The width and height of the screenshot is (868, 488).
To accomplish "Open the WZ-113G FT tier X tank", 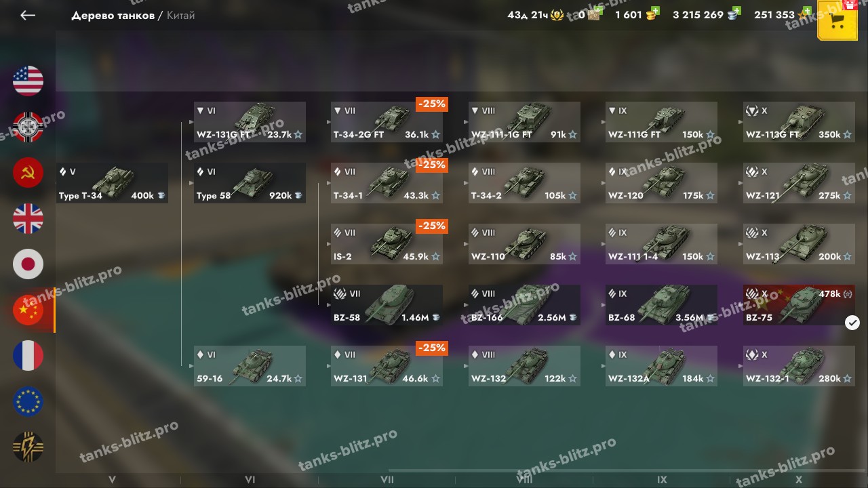I will click(799, 122).
